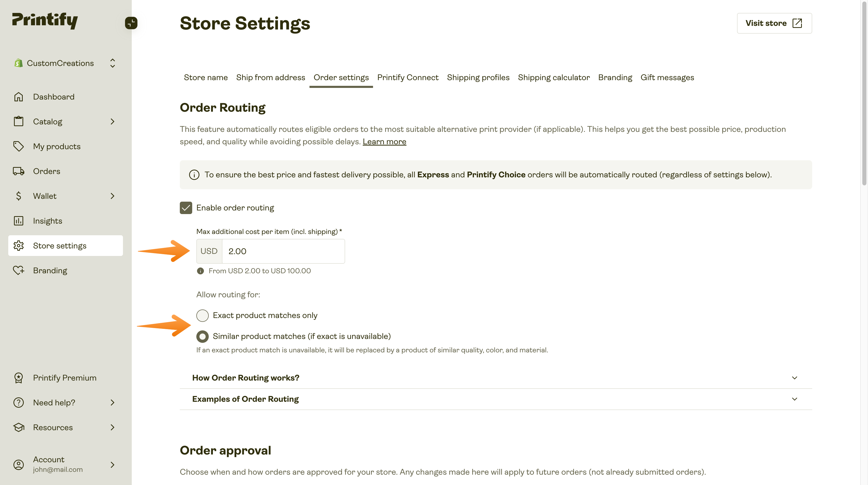Expand the Catalog submenu chevron

point(113,122)
